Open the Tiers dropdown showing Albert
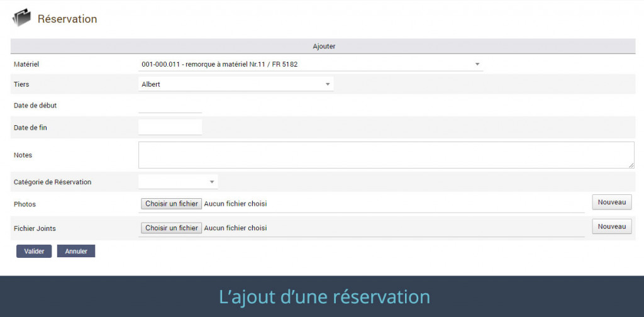Viewport: 644px width, 317px height. coord(236,84)
